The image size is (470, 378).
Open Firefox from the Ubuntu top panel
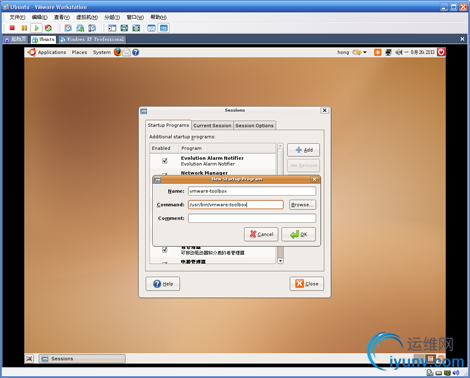pyautogui.click(x=117, y=52)
